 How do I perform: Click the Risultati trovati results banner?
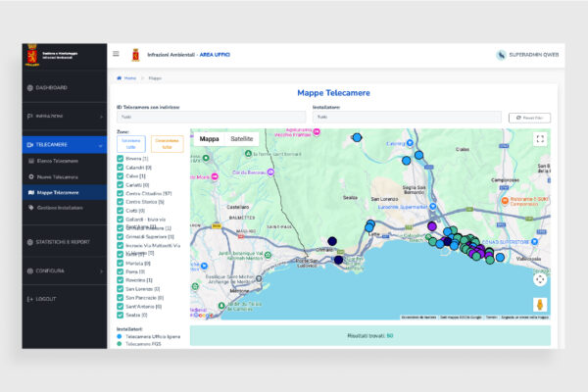click(x=370, y=336)
